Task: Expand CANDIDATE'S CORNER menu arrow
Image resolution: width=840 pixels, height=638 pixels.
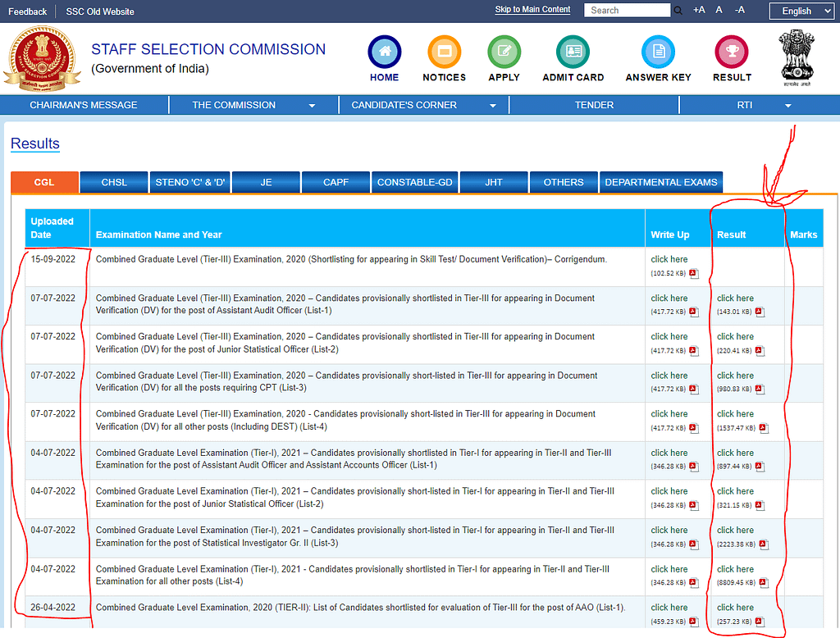Action: pos(493,106)
